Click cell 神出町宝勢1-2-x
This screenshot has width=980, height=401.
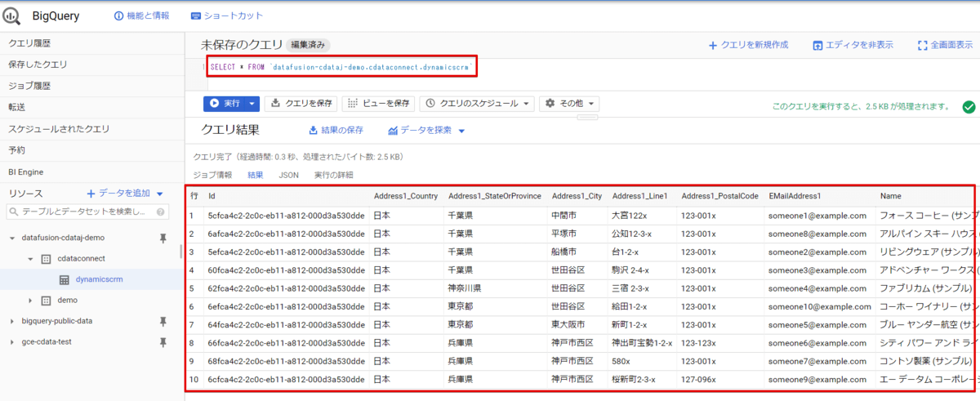click(642, 343)
